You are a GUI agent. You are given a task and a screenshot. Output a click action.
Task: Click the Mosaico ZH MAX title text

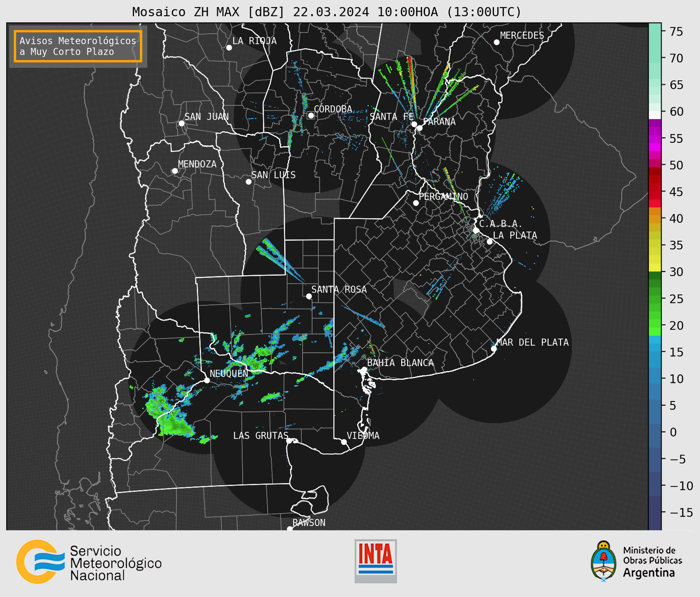[327, 12]
